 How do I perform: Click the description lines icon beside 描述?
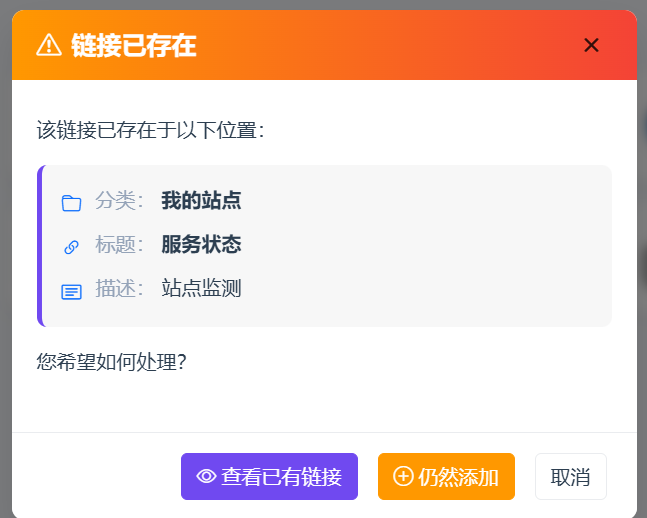click(x=71, y=291)
